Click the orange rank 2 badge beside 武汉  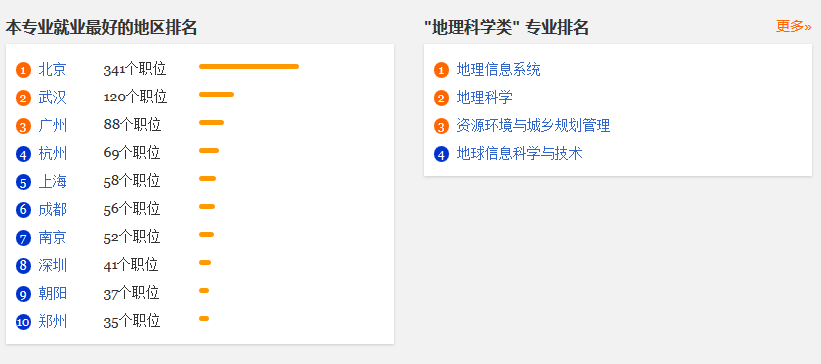pos(24,98)
